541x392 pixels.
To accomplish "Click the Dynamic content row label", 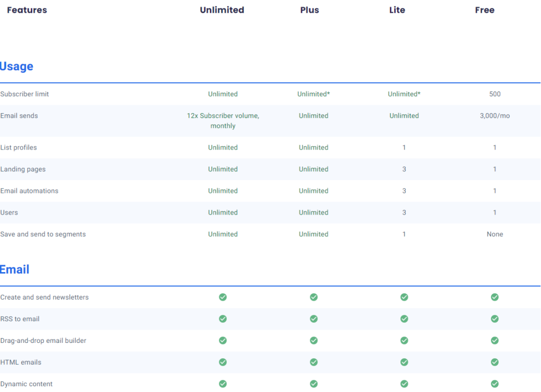I will pos(26,384).
